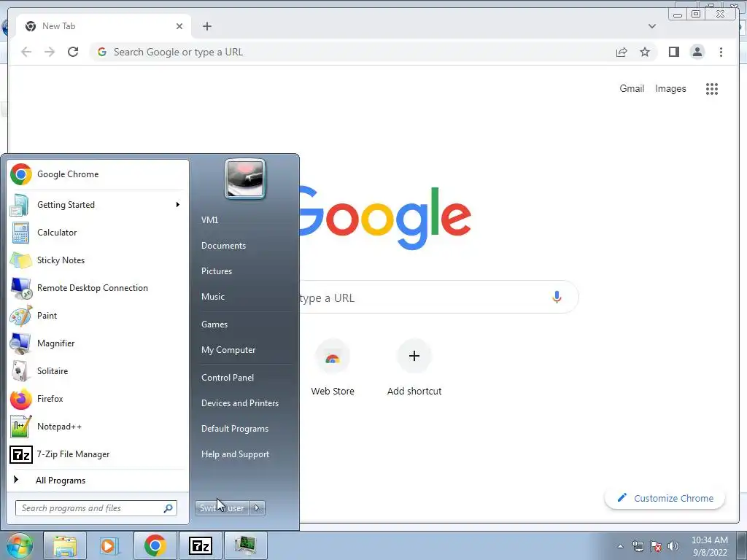Open Gmail link
This screenshot has height=560, width=747.
(x=632, y=88)
